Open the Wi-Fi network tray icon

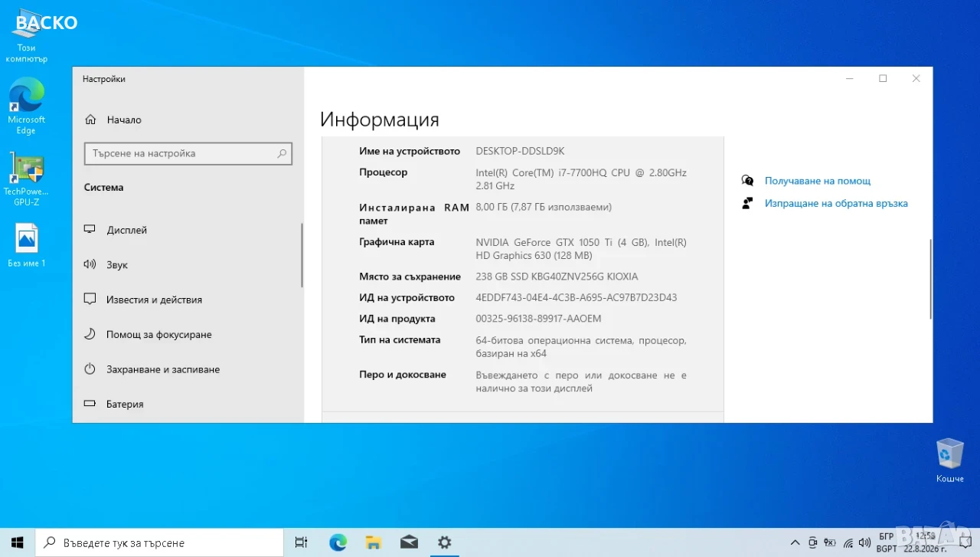point(848,542)
